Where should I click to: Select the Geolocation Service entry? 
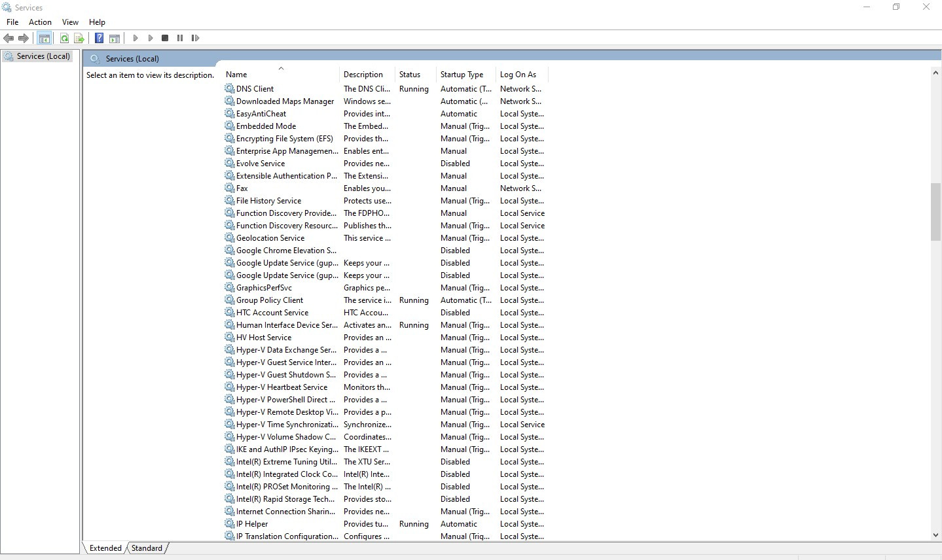pos(270,238)
